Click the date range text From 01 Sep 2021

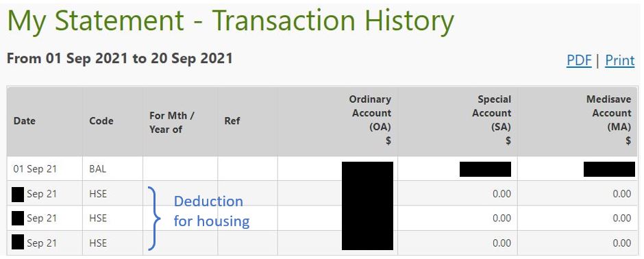[67, 59]
